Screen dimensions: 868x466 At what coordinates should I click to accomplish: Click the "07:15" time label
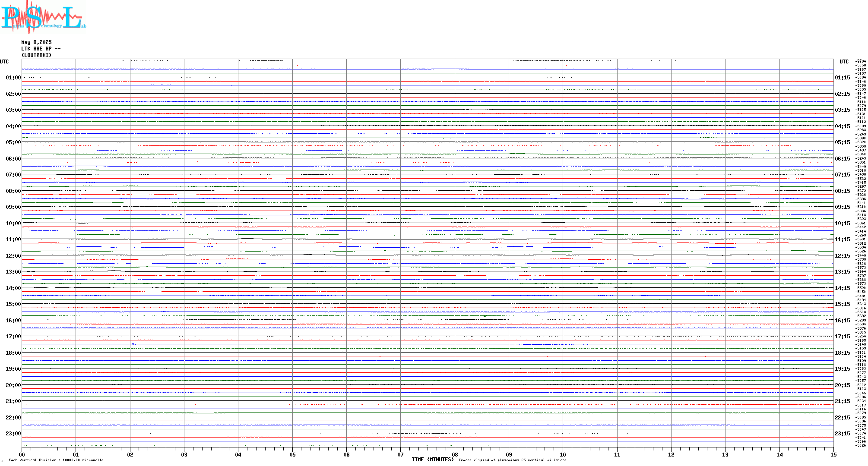(x=843, y=175)
